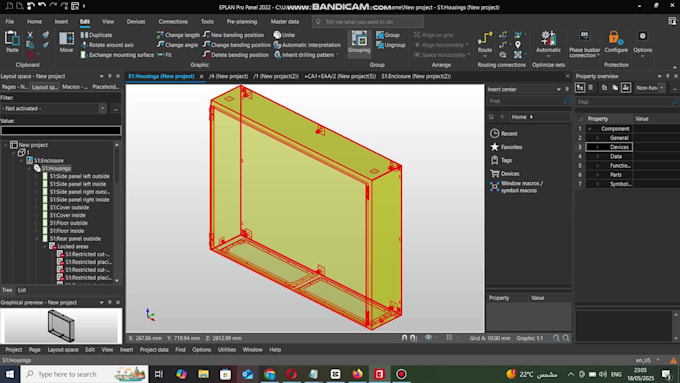Collapse the Locked areas tree node
680x383 pixels.
pyautogui.click(x=44, y=246)
